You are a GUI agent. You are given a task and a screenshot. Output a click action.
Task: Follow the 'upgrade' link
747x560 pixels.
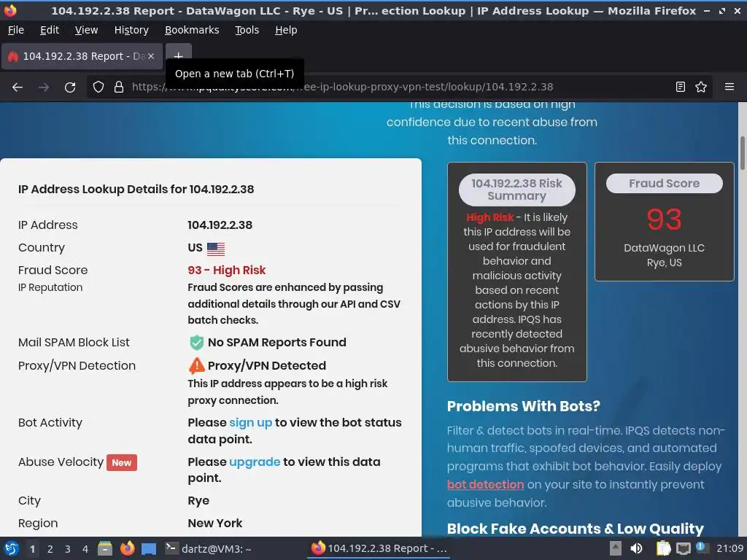coord(255,462)
